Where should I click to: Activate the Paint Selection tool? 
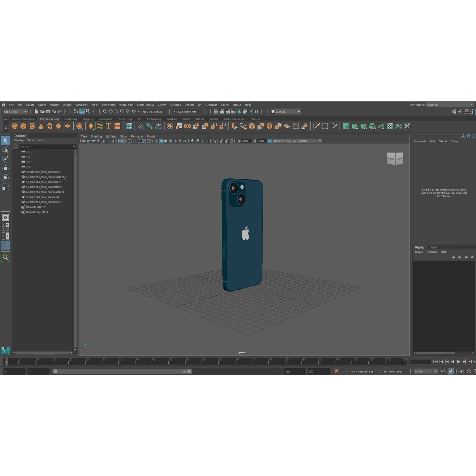click(x=5, y=159)
